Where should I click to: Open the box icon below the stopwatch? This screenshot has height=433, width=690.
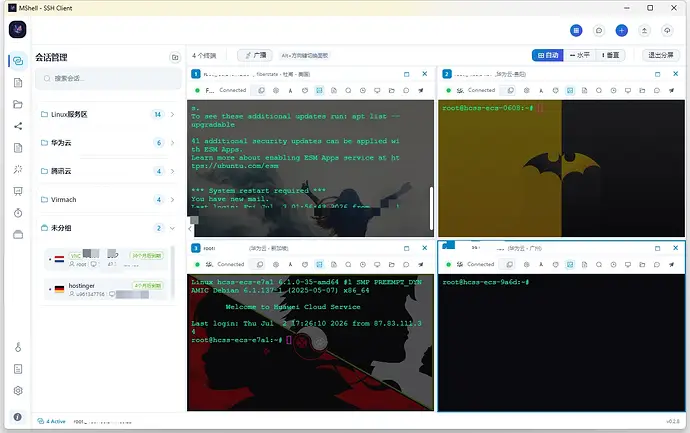pyautogui.click(x=18, y=235)
